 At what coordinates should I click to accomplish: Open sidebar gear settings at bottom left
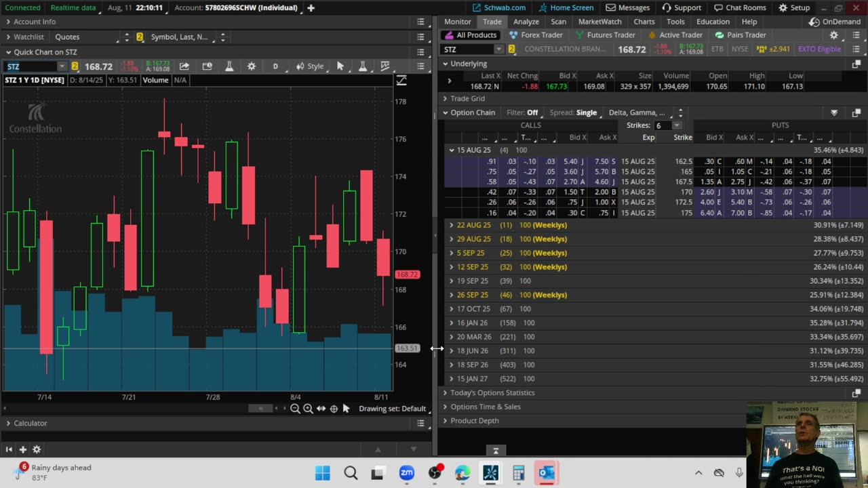[37, 449]
